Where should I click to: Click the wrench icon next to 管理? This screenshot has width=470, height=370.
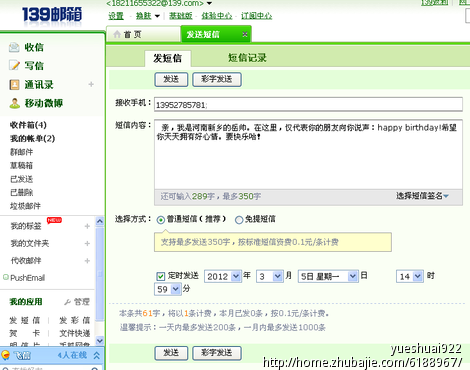point(68,302)
